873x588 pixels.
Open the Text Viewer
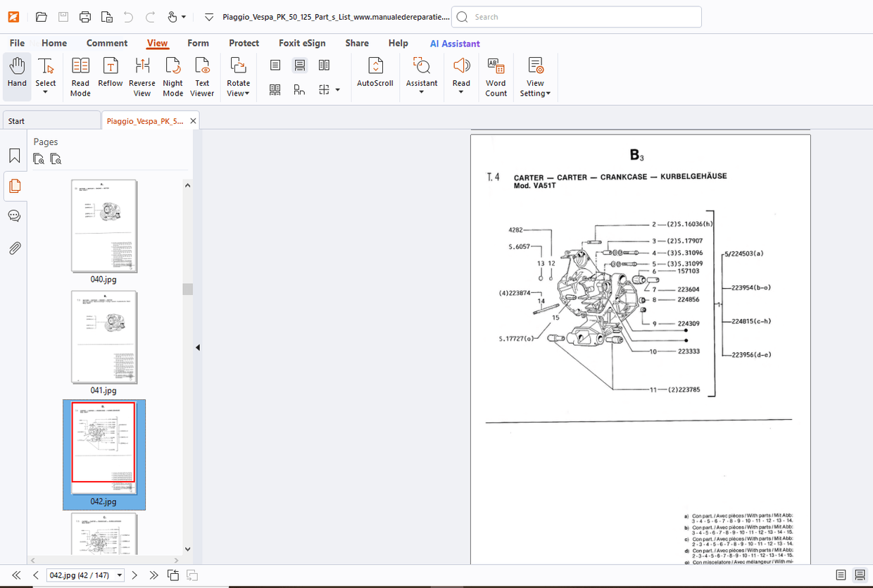point(202,74)
